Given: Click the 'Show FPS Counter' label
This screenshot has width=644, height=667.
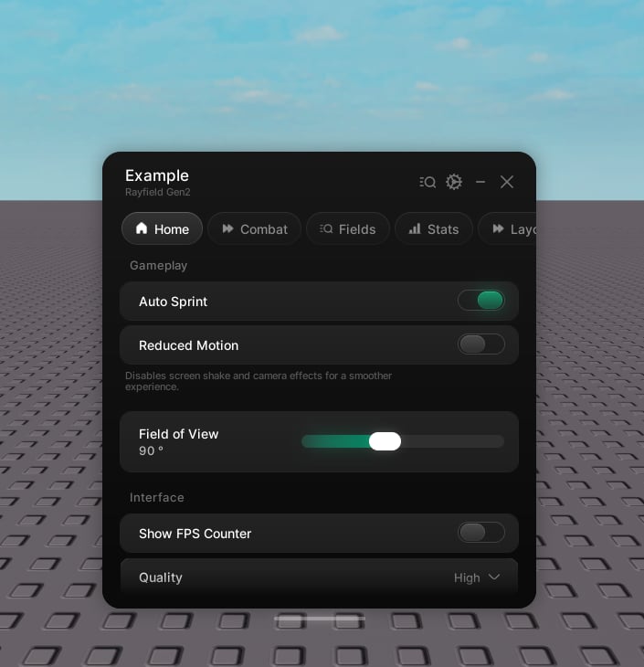Looking at the screenshot, I should pyautogui.click(x=195, y=534).
